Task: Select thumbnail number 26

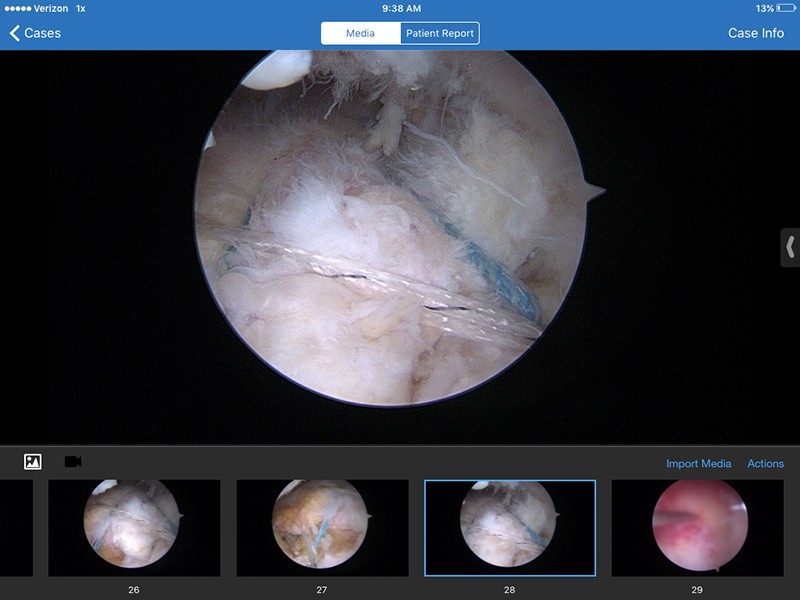Action: coord(134,528)
